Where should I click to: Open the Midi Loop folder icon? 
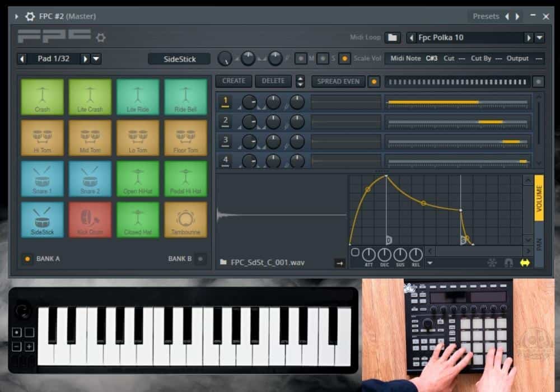point(393,37)
